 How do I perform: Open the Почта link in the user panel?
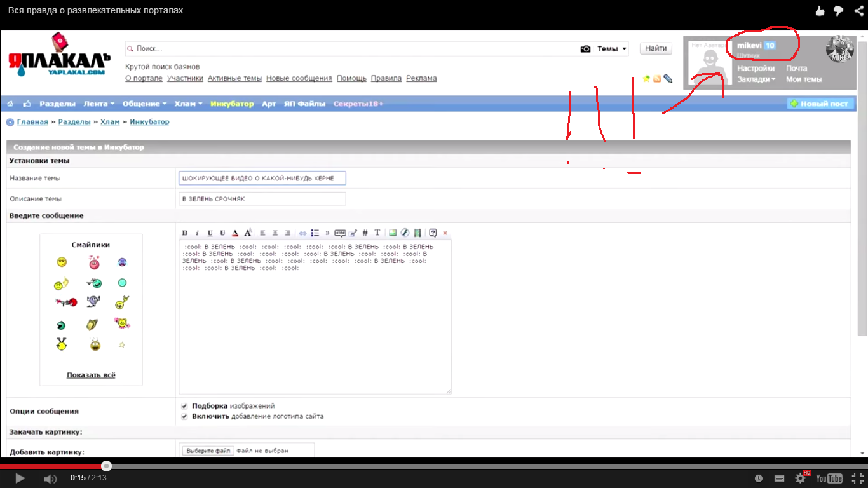pos(796,68)
